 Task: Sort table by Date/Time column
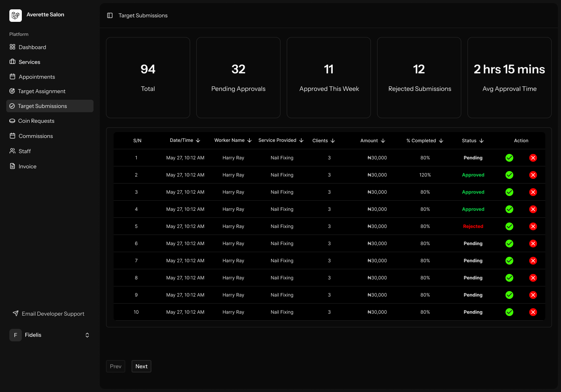coord(185,140)
